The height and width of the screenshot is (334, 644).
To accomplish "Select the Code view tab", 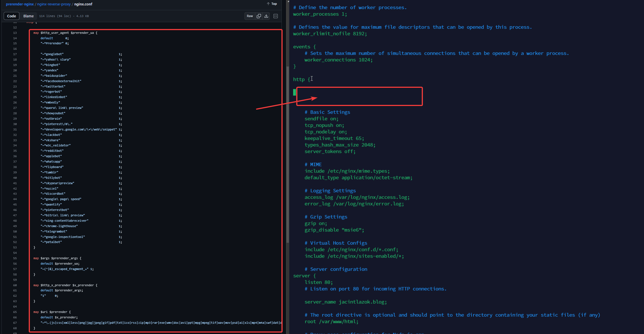I will tap(11, 16).
